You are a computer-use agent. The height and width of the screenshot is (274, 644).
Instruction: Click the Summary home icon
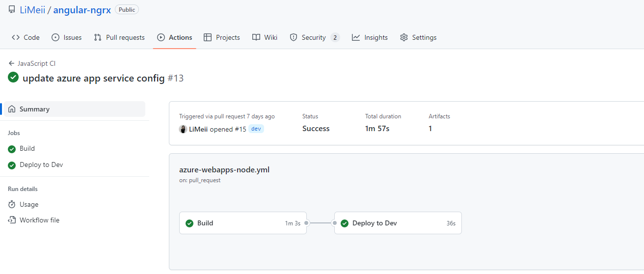point(12,109)
